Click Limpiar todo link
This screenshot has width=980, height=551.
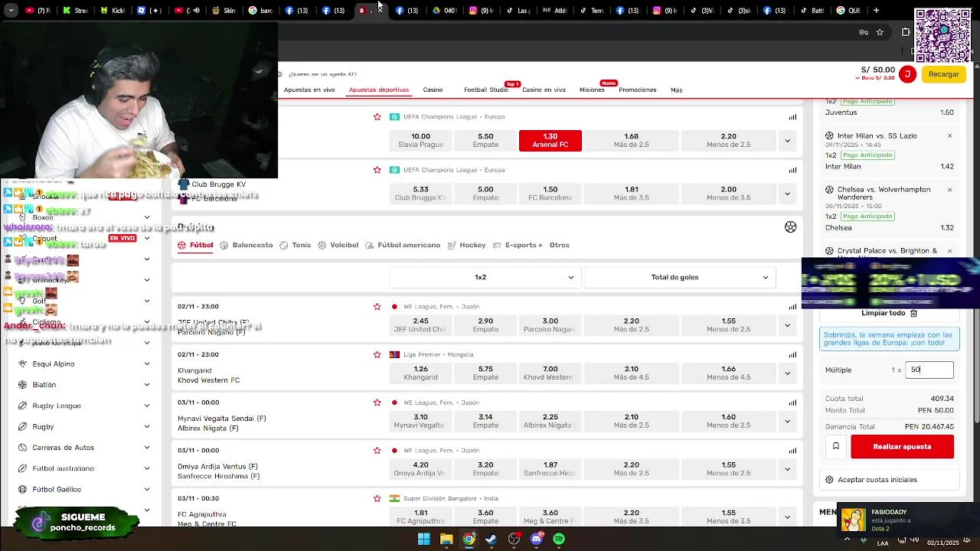pos(883,313)
